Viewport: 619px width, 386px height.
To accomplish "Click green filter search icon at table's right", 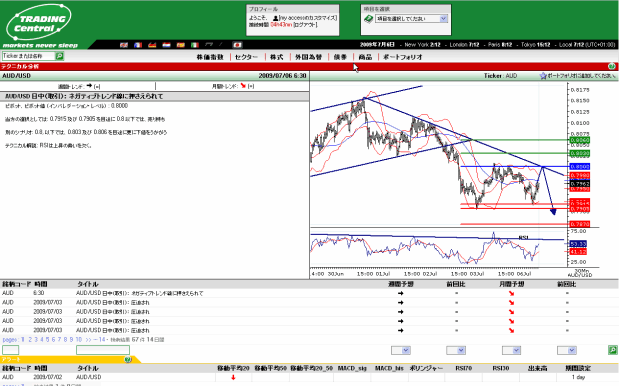I will [x=612, y=350].
